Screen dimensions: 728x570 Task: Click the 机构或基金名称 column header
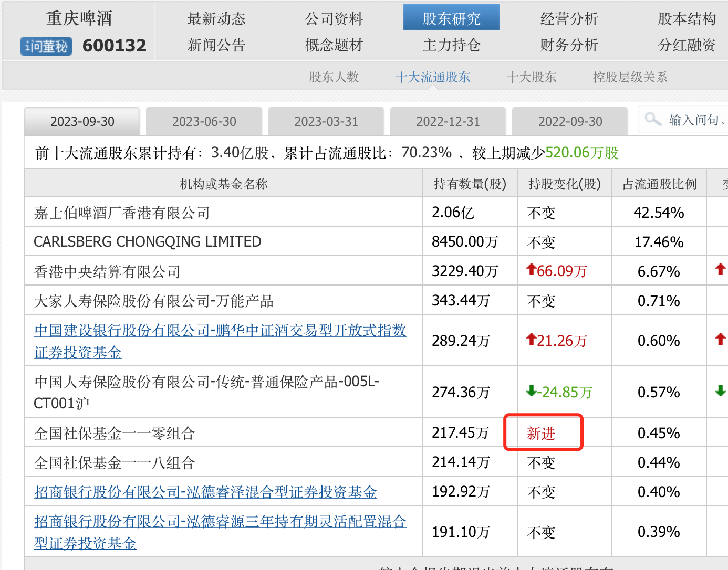[x=224, y=184]
